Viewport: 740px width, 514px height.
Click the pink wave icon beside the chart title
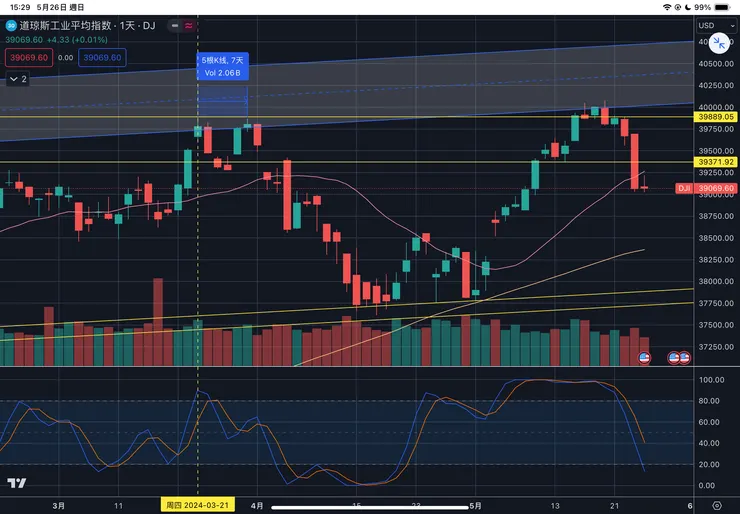[189, 25]
